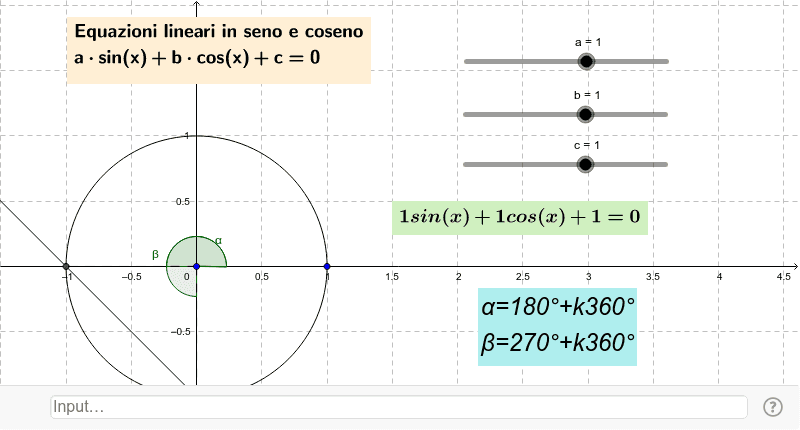
Task: Click the slider b handle
Action: 585,114
